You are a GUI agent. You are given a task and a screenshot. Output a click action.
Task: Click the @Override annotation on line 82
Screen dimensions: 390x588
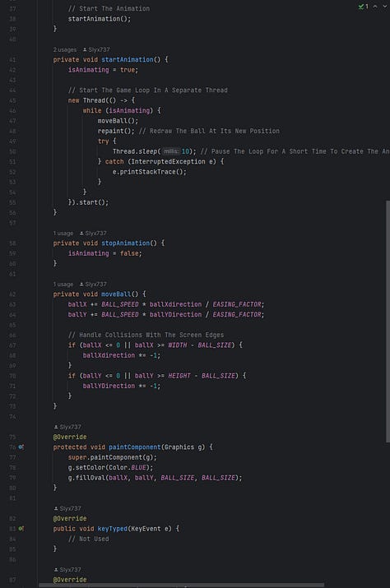pyautogui.click(x=70, y=519)
